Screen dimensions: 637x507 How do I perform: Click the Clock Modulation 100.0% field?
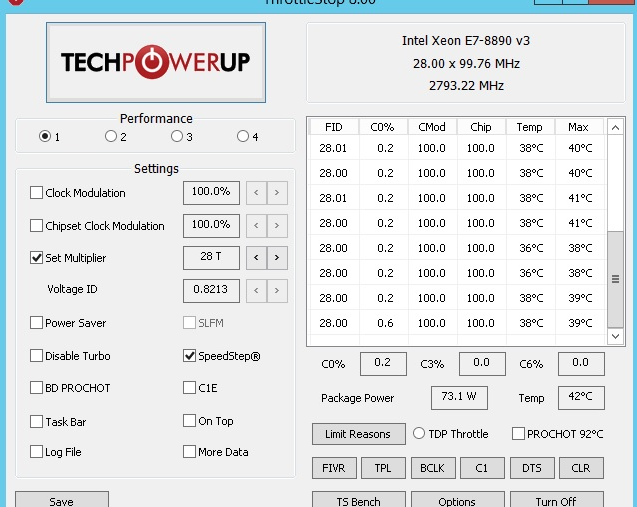click(x=211, y=193)
